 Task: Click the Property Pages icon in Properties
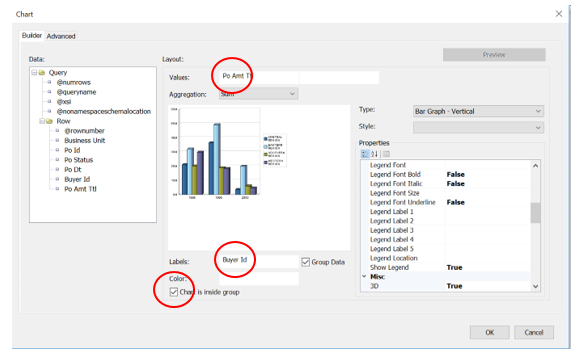[386, 154]
